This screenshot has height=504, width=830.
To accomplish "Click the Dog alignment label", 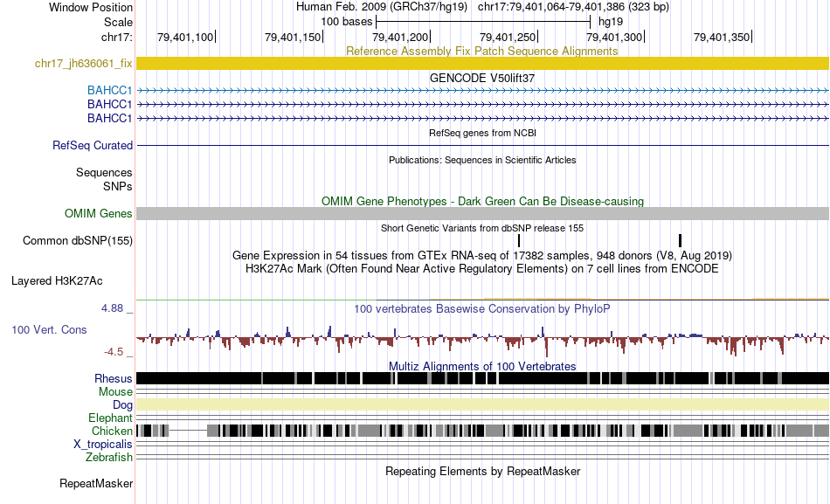I will tap(122, 405).
